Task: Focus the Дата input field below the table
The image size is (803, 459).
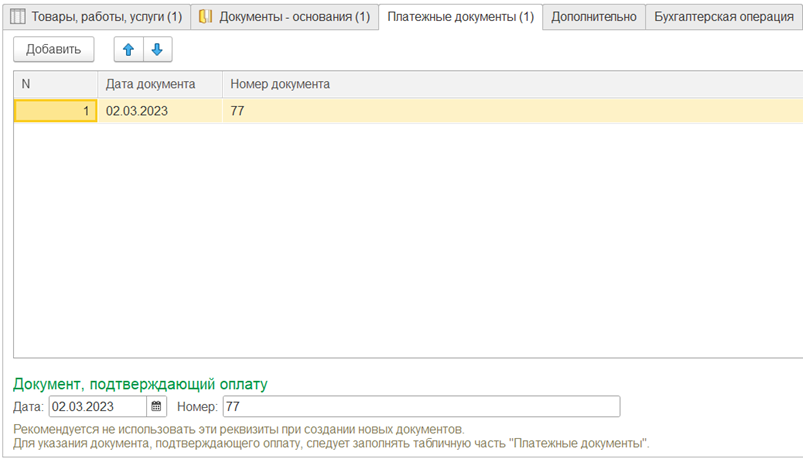Action: click(x=98, y=406)
